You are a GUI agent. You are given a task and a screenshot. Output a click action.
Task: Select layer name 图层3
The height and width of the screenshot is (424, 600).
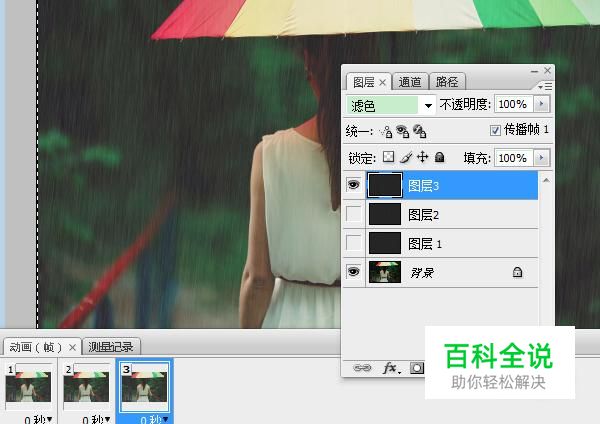[x=424, y=186]
